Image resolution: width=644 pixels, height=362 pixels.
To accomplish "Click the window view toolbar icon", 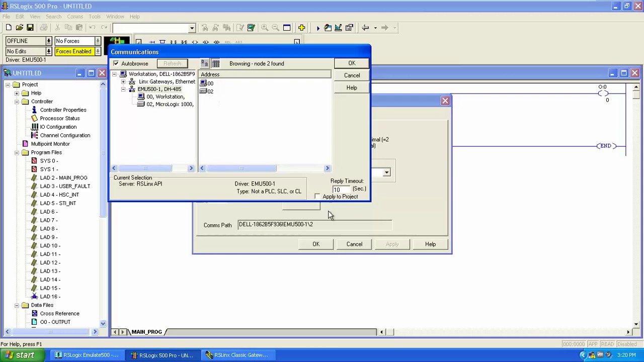I will [x=287, y=28].
